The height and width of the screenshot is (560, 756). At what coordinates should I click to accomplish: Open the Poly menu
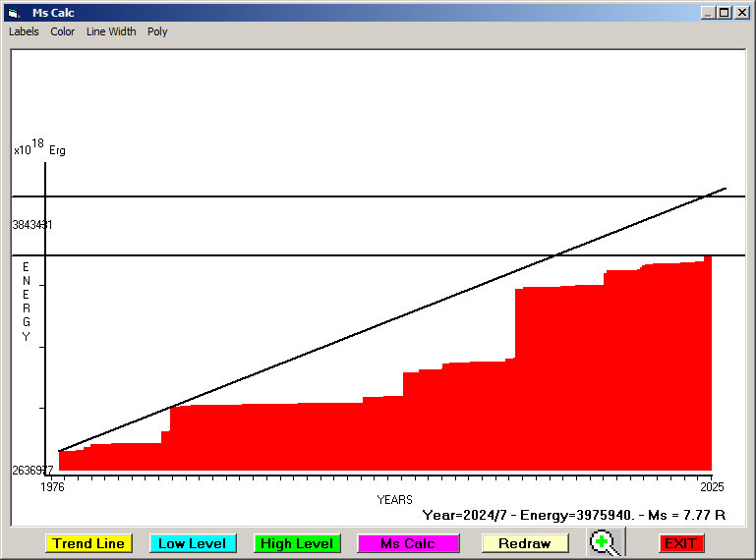[x=157, y=31]
